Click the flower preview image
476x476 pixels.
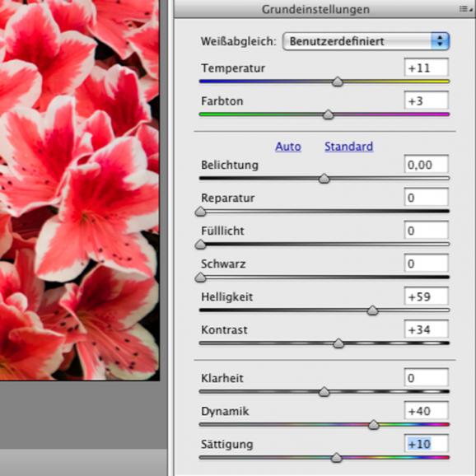tap(80, 190)
